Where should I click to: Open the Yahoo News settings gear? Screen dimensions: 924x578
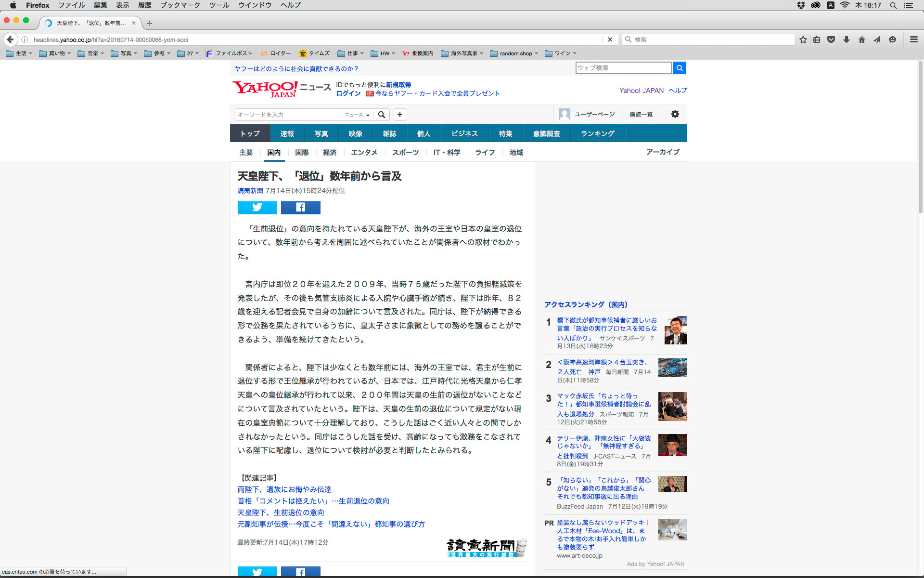click(675, 114)
